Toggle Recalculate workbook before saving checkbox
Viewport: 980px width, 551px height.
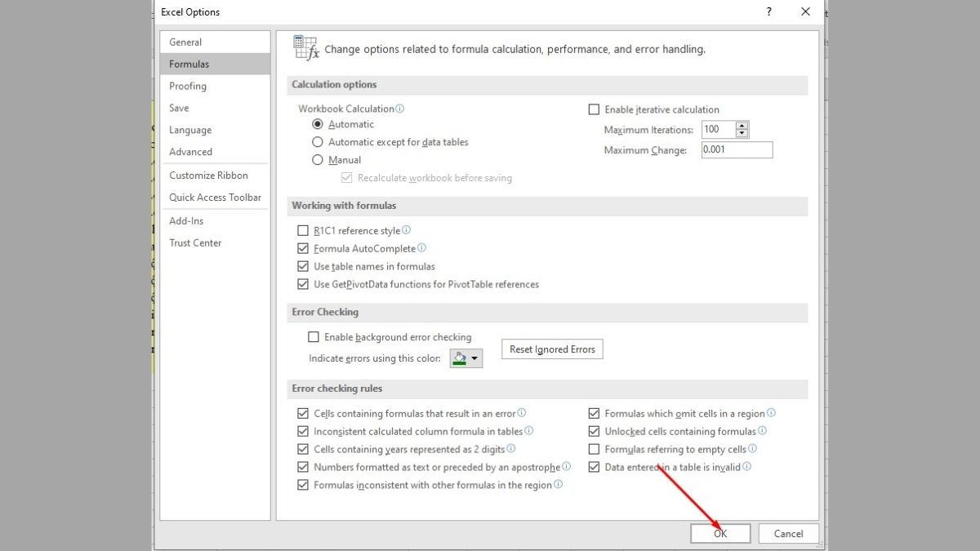[x=347, y=178]
